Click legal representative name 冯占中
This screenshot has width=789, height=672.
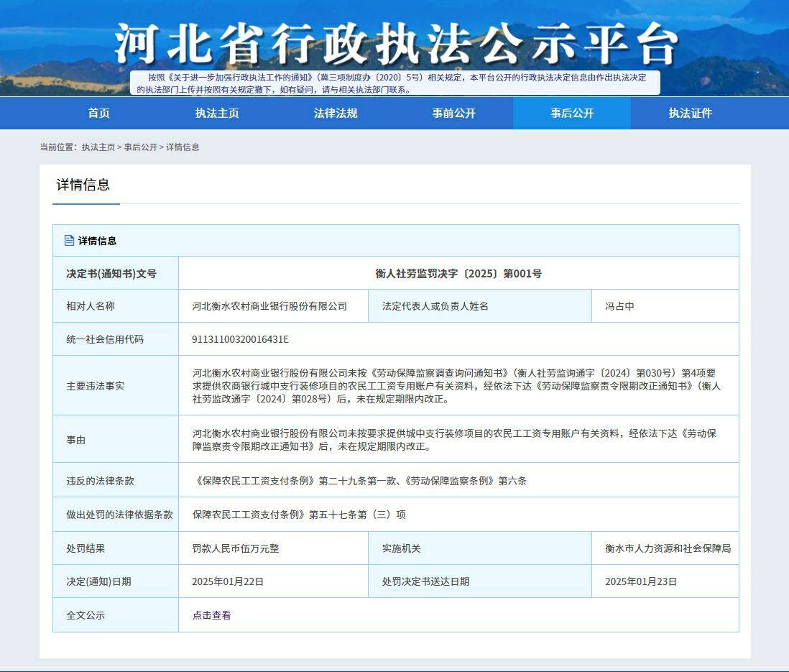(619, 306)
